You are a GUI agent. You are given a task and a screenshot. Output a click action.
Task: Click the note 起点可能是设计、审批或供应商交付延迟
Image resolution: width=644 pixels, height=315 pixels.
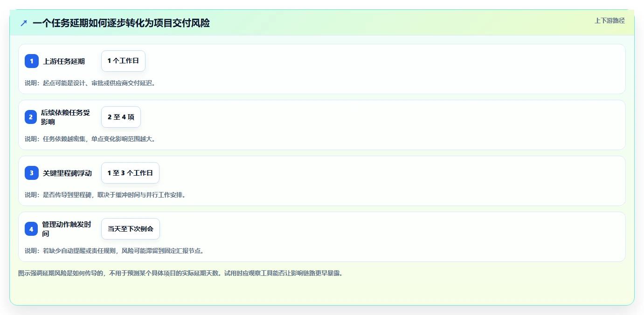tap(90, 83)
